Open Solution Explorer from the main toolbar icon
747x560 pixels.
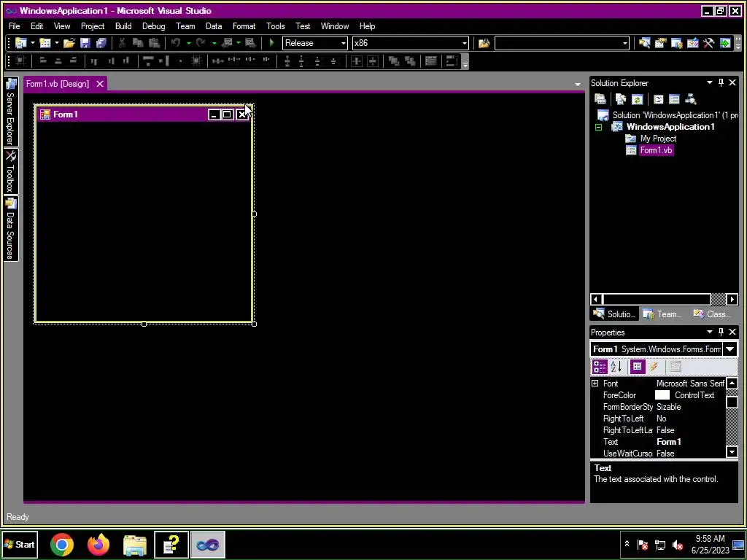coord(645,43)
